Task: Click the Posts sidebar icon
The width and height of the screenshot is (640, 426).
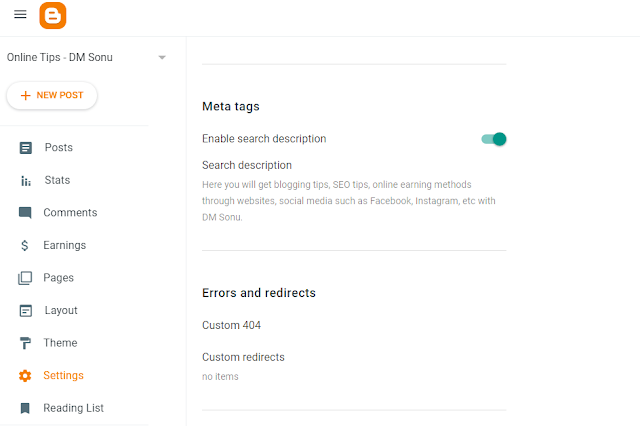Action: point(25,148)
